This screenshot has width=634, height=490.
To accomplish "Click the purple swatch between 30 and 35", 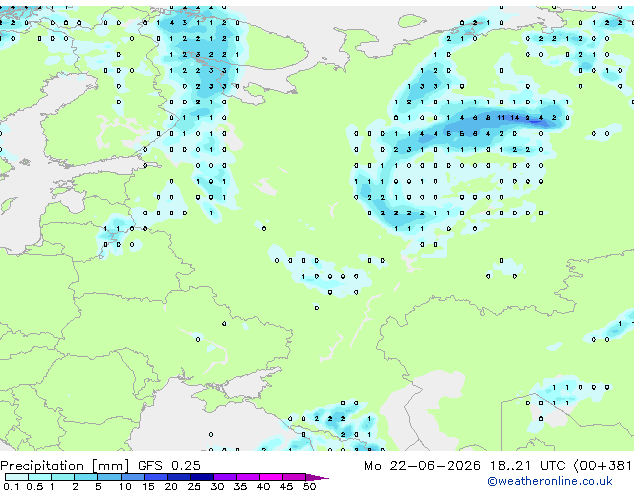I will [x=225, y=477].
